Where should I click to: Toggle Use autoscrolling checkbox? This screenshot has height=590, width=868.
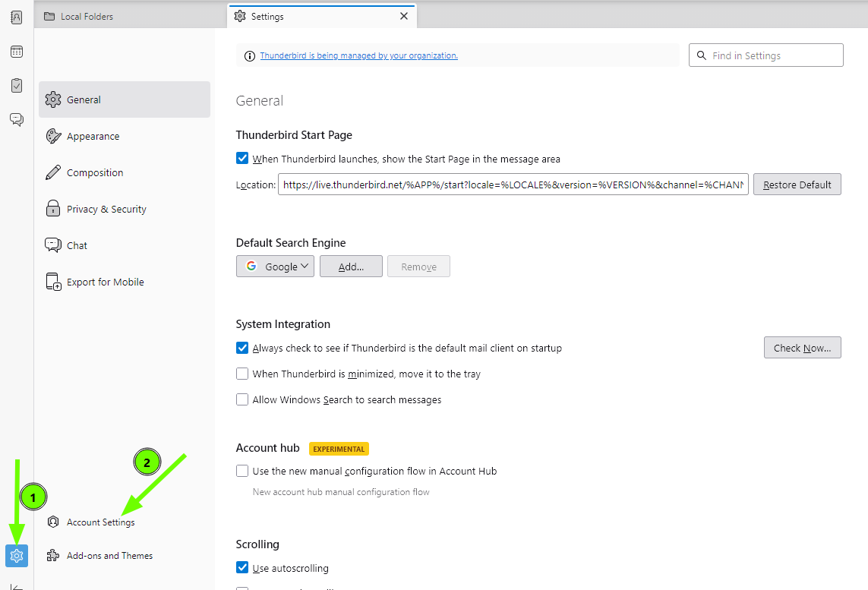[242, 567]
